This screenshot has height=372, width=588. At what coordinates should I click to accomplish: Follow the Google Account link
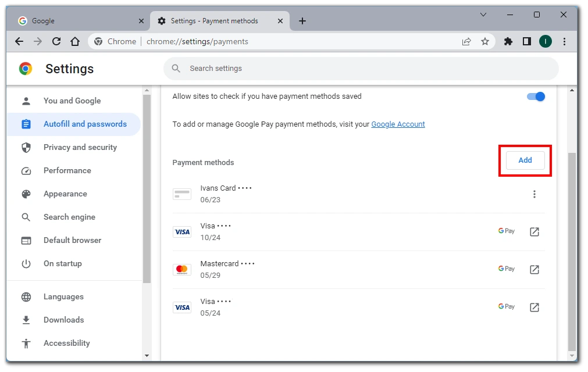click(398, 124)
